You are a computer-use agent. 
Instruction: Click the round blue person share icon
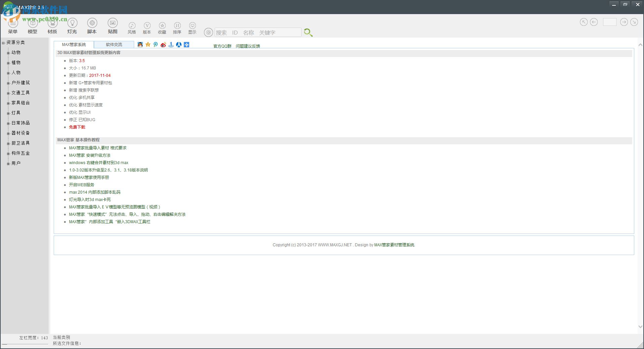click(x=179, y=45)
